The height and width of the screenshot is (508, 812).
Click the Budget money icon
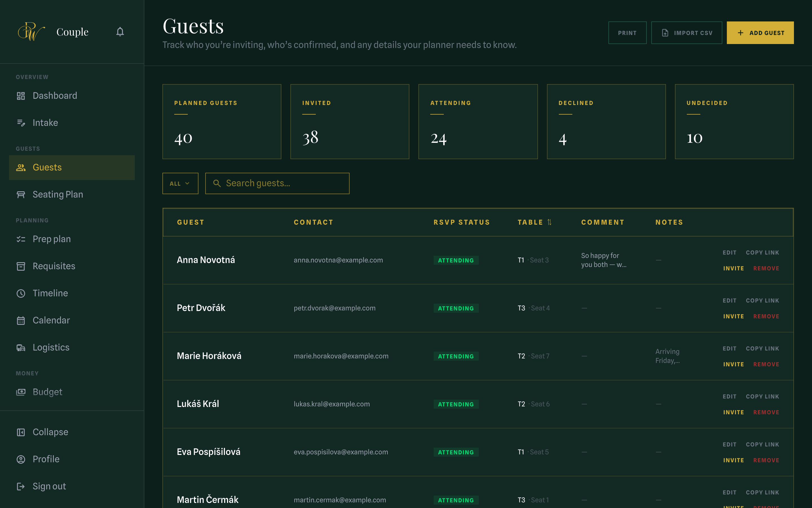(x=21, y=392)
